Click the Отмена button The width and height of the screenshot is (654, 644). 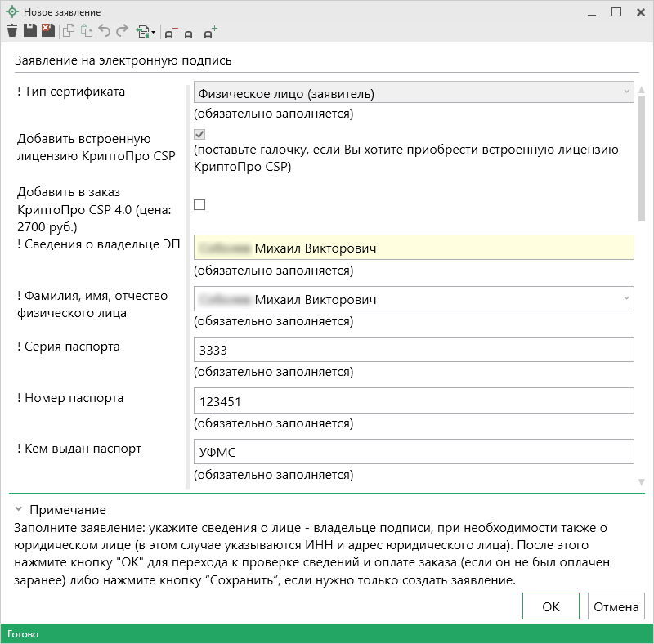coord(616,606)
